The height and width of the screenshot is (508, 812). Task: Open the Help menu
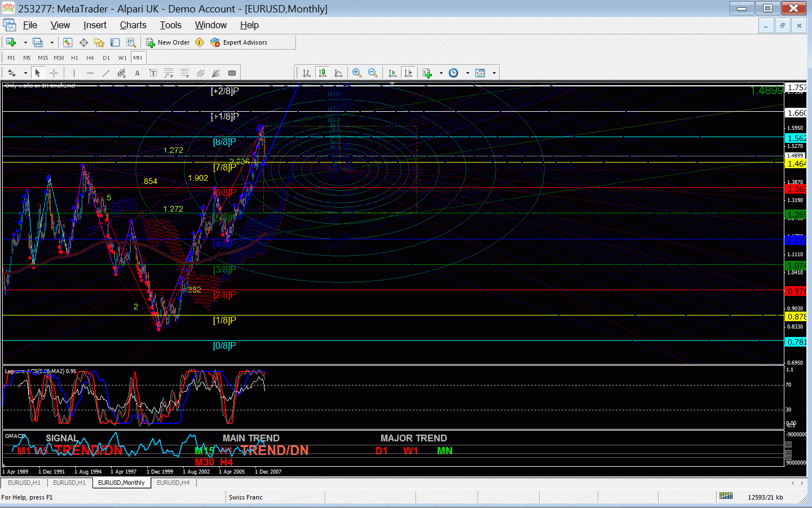249,25
